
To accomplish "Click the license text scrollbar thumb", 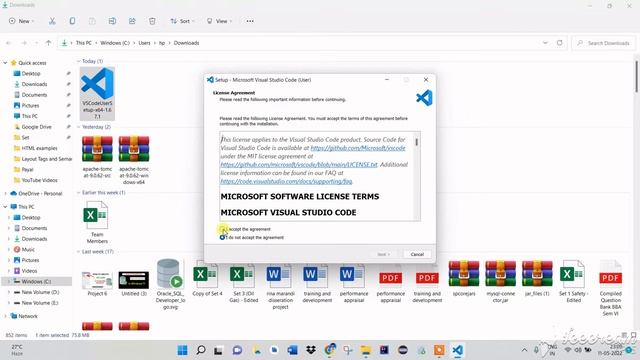I will (x=416, y=142).
